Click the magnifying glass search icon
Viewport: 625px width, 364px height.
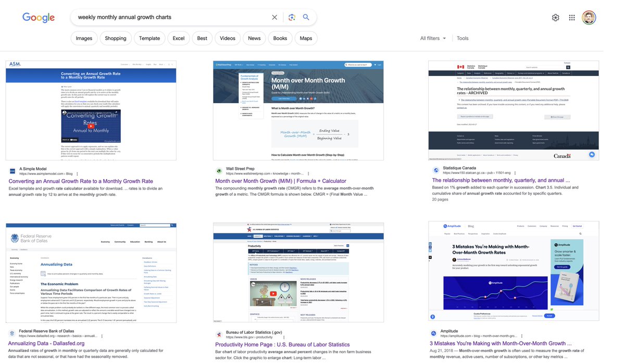[x=306, y=17]
